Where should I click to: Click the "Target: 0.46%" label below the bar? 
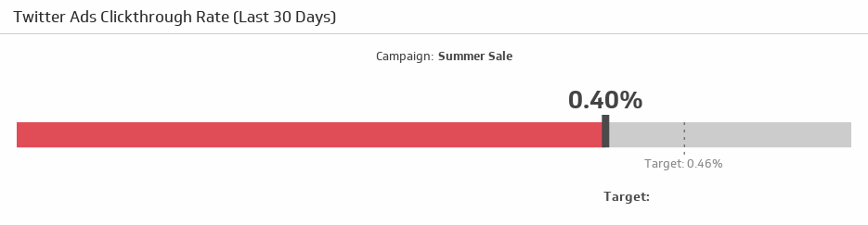pyautogui.click(x=683, y=164)
